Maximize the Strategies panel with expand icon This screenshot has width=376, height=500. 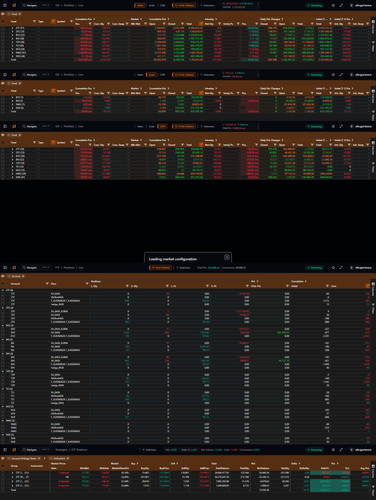[341, 450]
